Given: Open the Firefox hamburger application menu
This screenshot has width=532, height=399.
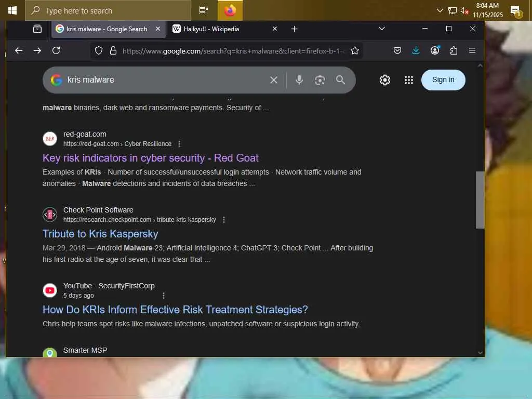Looking at the screenshot, I should tap(472, 50).
